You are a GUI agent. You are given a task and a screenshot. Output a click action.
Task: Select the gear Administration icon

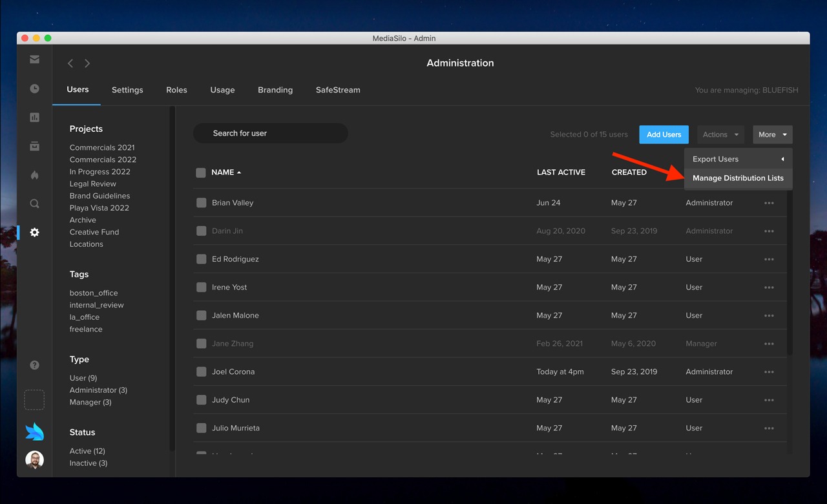[x=34, y=232]
